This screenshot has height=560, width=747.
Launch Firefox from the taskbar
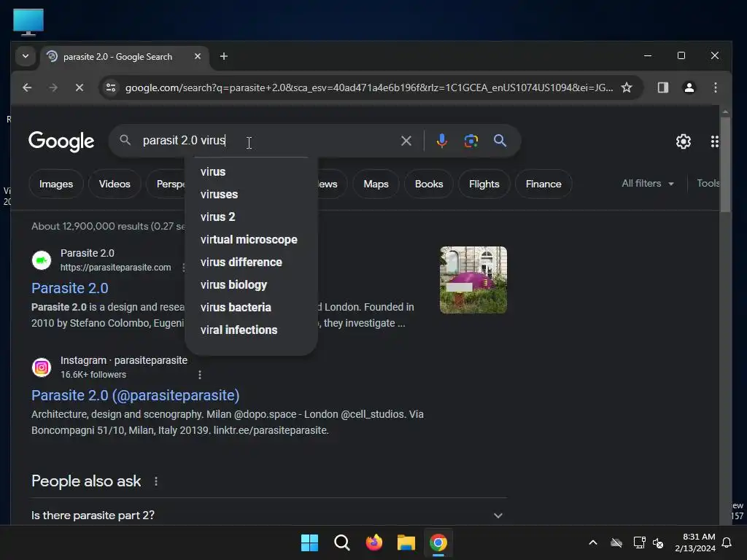(x=374, y=542)
